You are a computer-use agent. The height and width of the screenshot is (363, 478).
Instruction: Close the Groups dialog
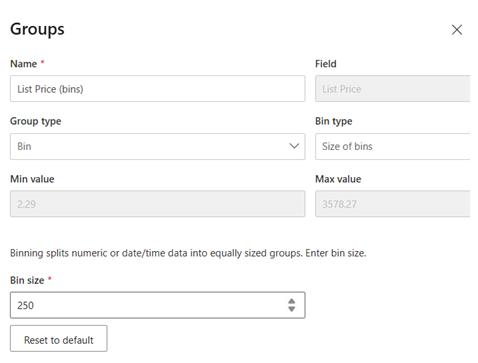pos(457,30)
